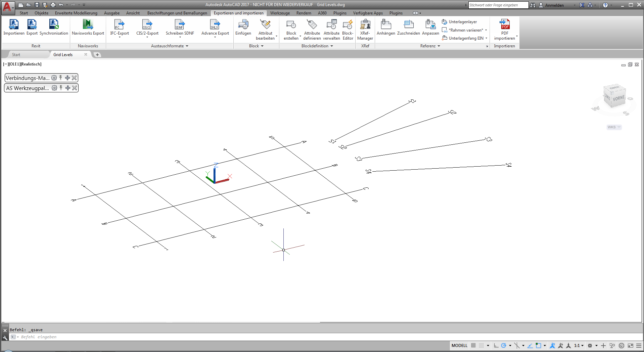This screenshot has height=352, width=644.
Task: Open the annotation scale 1:1 dropdown
Action: point(579,345)
